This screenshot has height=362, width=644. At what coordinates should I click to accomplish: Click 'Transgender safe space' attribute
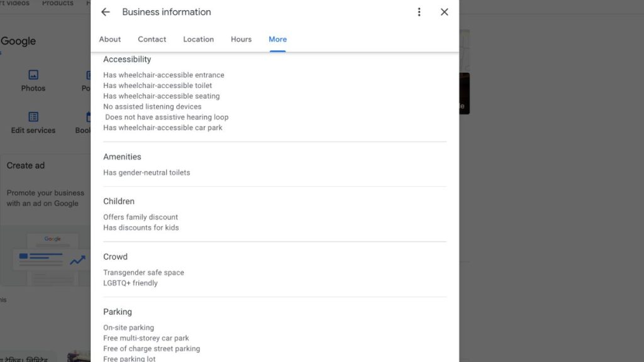pyautogui.click(x=143, y=273)
